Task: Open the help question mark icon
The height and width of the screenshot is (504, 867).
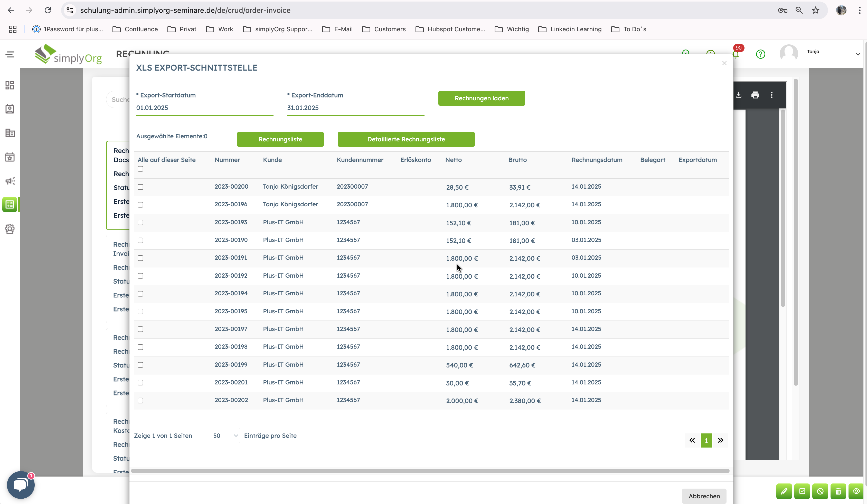Action: point(760,54)
